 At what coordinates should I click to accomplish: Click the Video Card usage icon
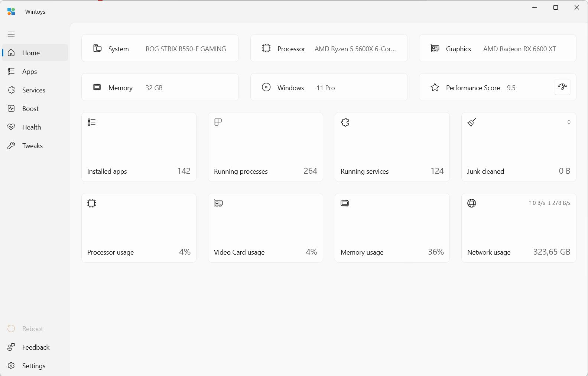coord(218,203)
